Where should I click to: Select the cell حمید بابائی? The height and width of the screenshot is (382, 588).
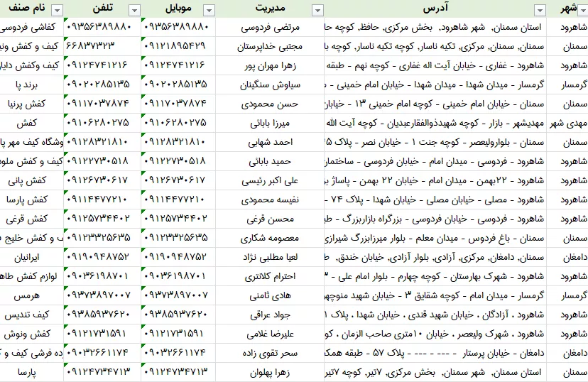click(270, 161)
